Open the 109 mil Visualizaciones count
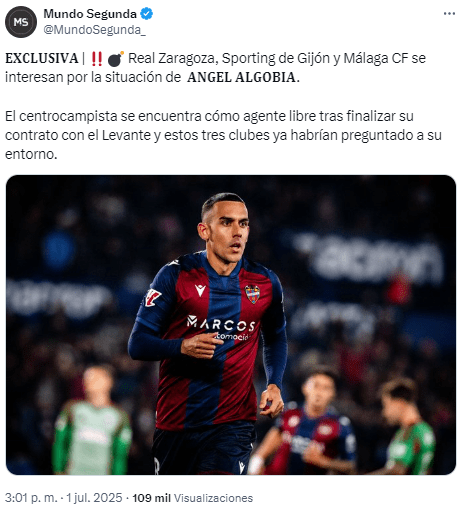This screenshot has height=510, width=461. (193, 498)
